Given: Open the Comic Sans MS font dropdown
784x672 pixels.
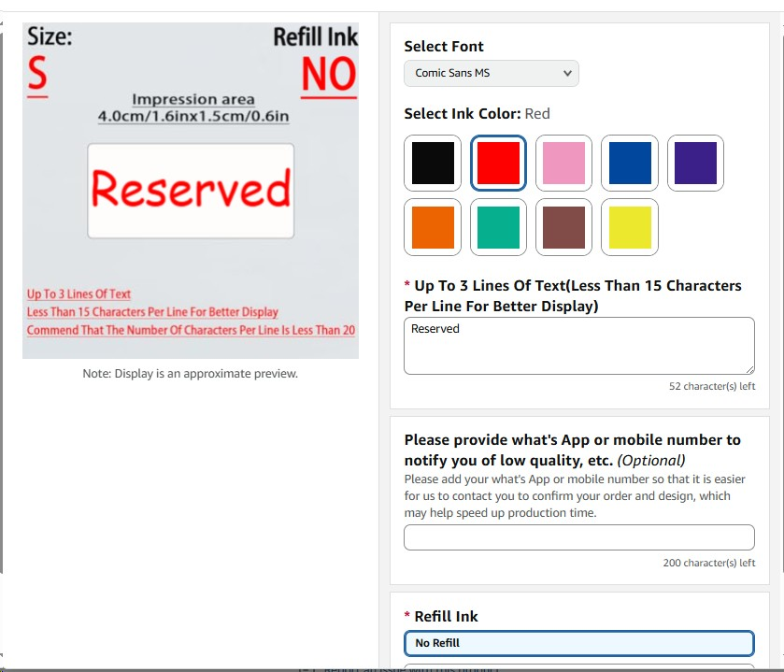Looking at the screenshot, I should tap(491, 73).
